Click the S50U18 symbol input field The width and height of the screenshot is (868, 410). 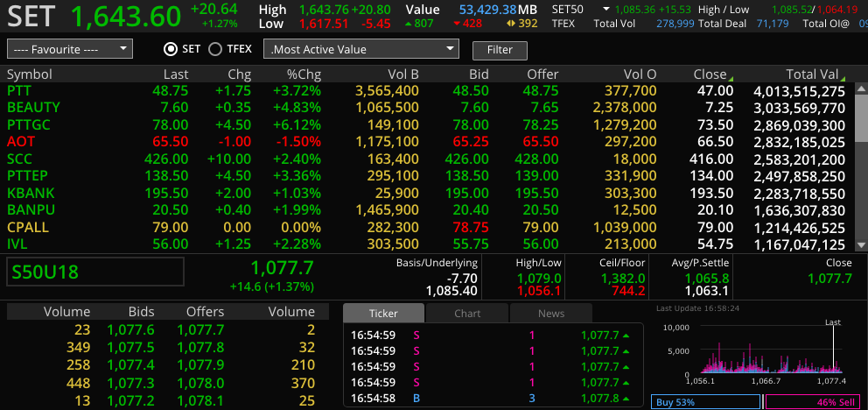pyautogui.click(x=95, y=272)
